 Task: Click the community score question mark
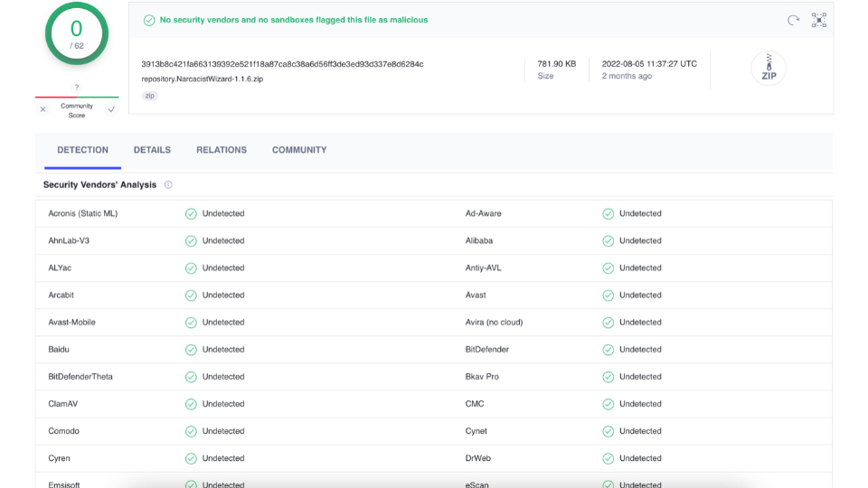click(x=76, y=88)
